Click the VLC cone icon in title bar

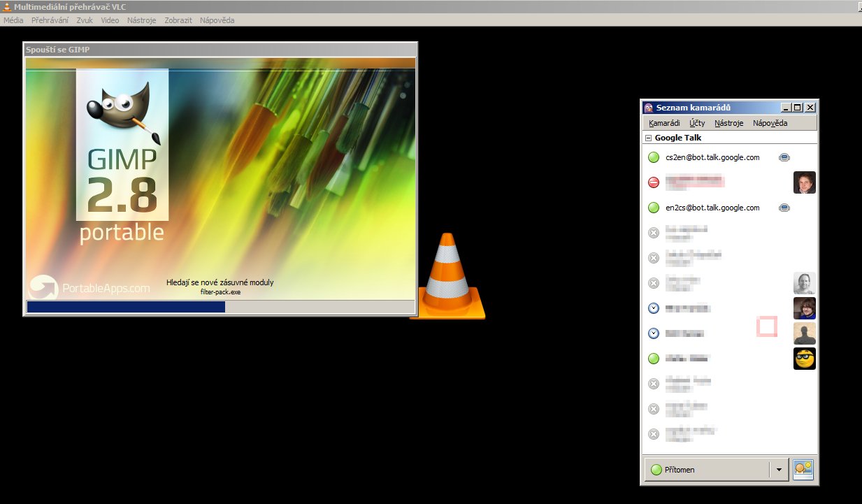coord(7,7)
